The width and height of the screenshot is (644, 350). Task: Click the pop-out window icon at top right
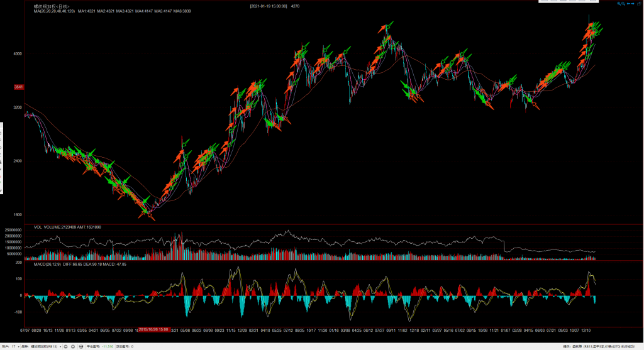(x=640, y=4)
